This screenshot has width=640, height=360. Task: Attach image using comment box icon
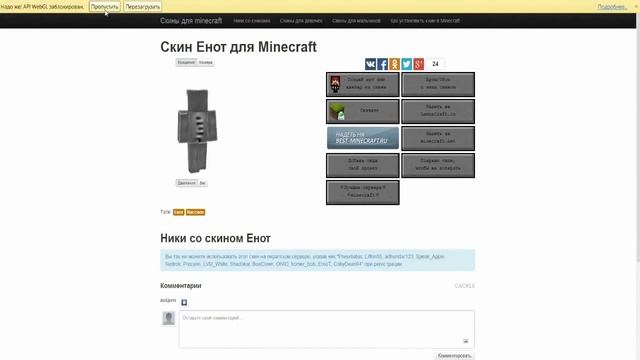(x=465, y=341)
